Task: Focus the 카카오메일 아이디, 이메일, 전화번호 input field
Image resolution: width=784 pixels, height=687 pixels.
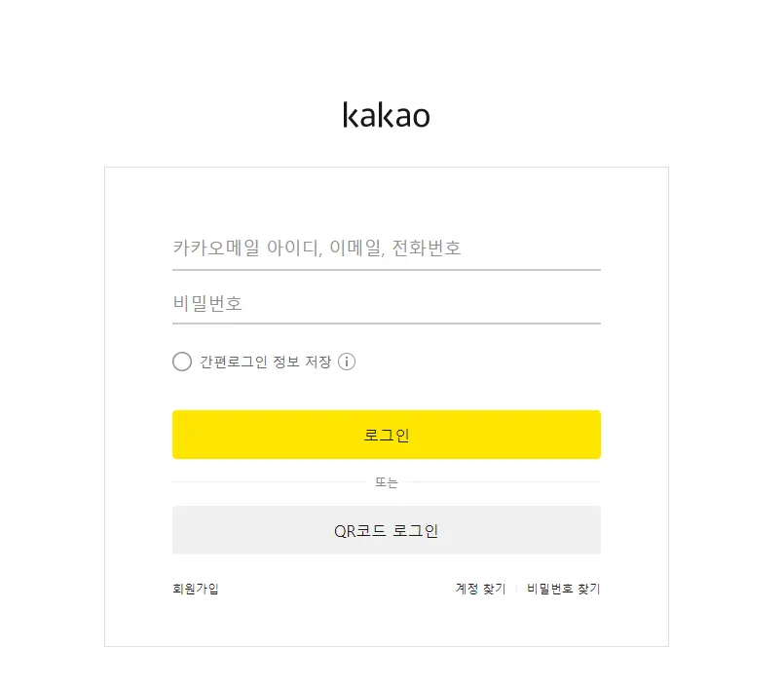Action: tap(386, 248)
